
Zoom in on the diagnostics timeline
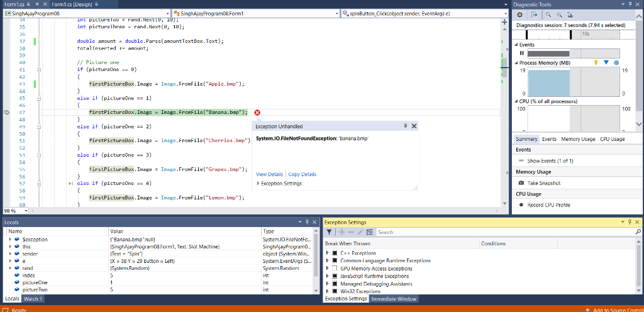tap(548, 14)
